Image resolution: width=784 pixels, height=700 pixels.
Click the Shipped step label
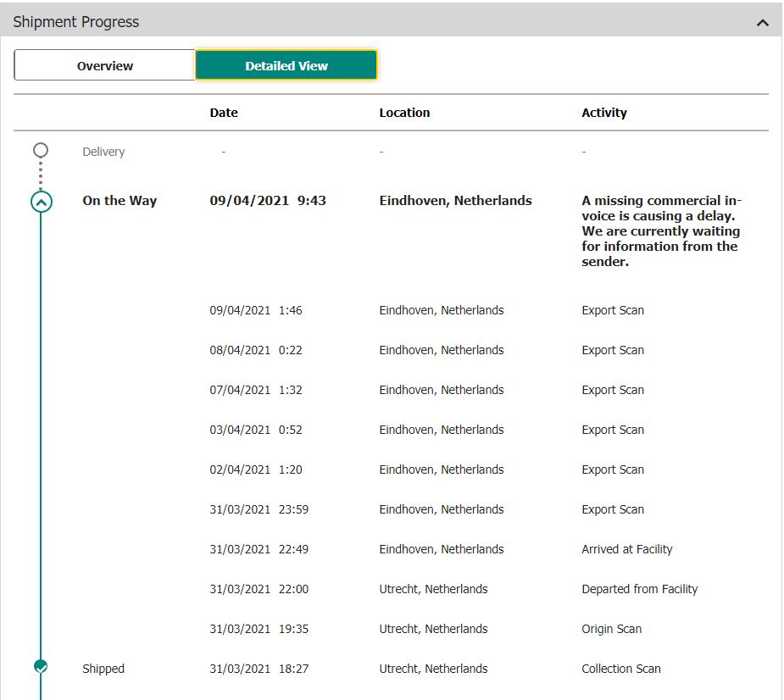click(103, 669)
